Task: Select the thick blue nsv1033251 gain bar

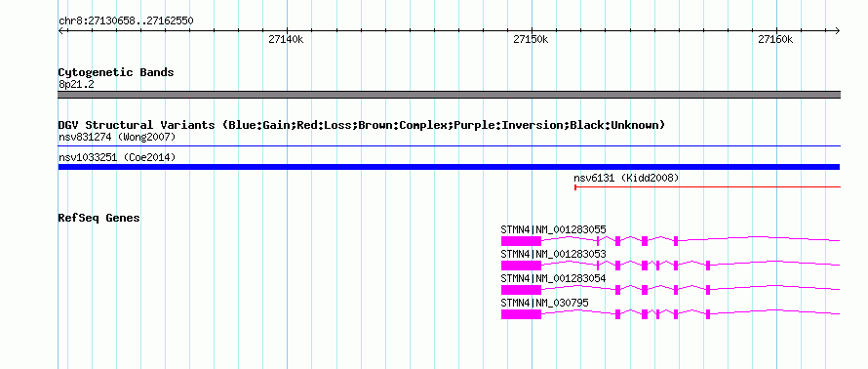Action: [450, 167]
